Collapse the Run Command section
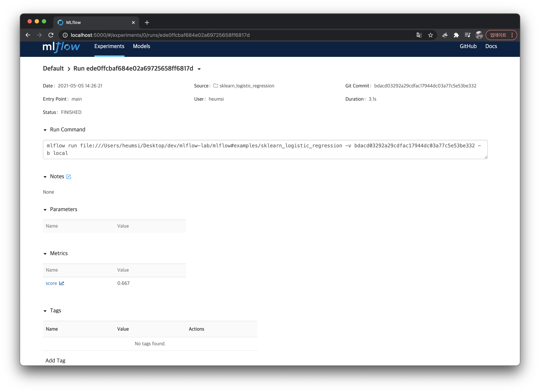This screenshot has height=392, width=540. coord(45,130)
